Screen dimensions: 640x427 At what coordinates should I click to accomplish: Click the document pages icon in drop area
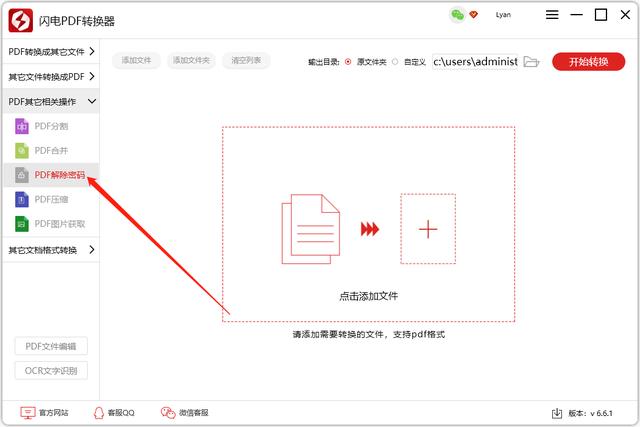tap(311, 229)
